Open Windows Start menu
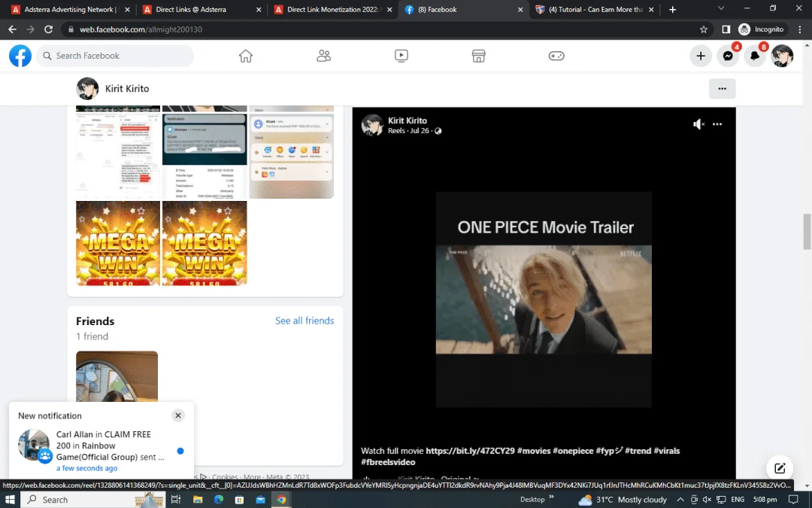The height and width of the screenshot is (508, 812). point(10,500)
